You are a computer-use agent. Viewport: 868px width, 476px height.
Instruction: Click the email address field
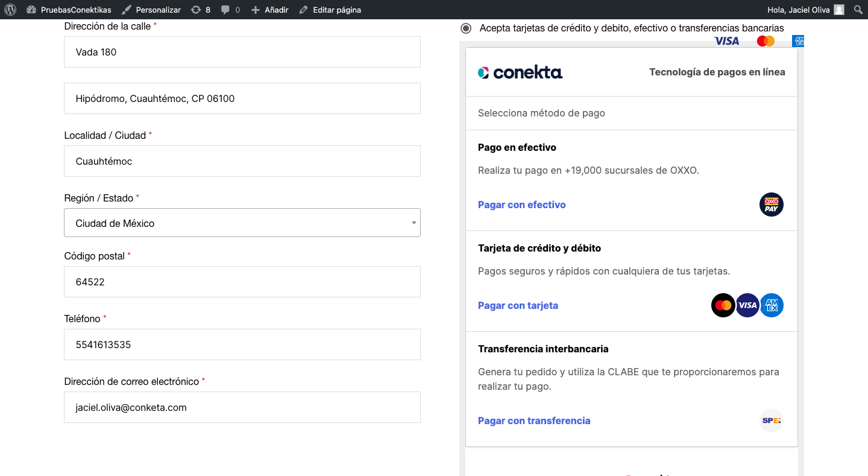[x=242, y=407]
